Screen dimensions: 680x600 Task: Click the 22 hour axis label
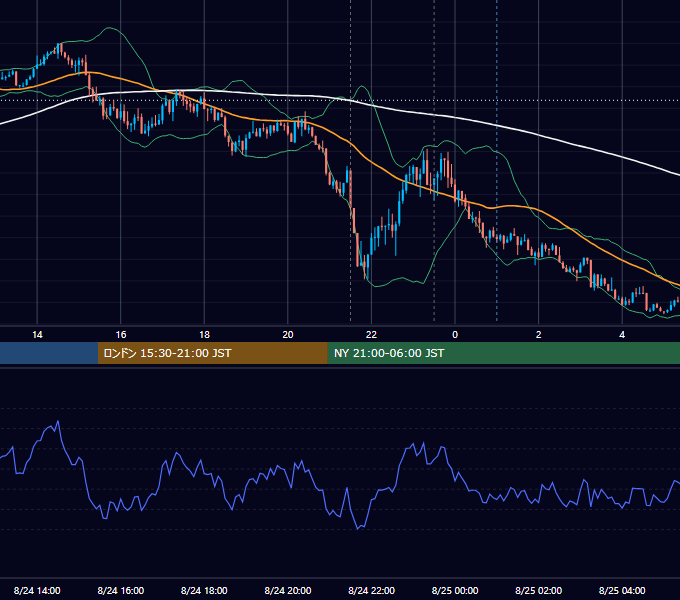(x=371, y=334)
